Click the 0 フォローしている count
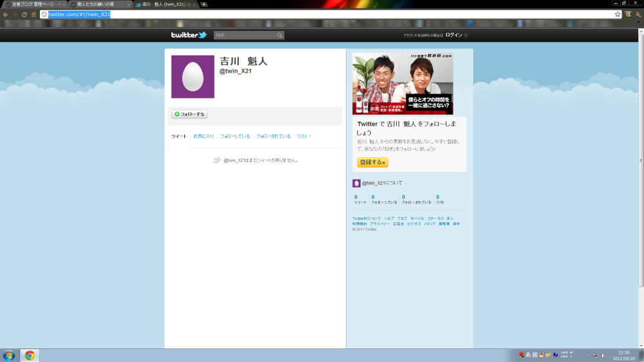Screen dimensions: 644x362 pyautogui.click(x=384, y=200)
